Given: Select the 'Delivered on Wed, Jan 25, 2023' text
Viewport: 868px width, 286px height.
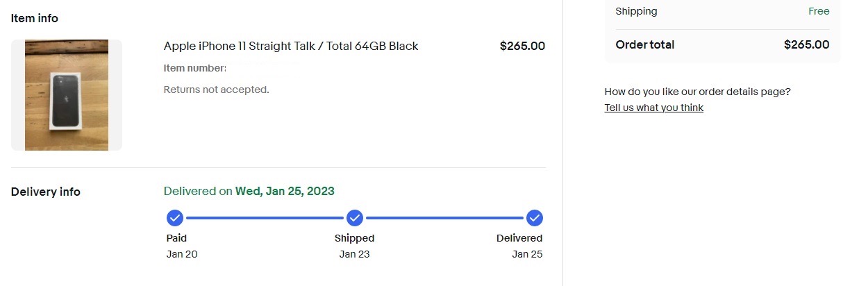Looking at the screenshot, I should pos(249,191).
